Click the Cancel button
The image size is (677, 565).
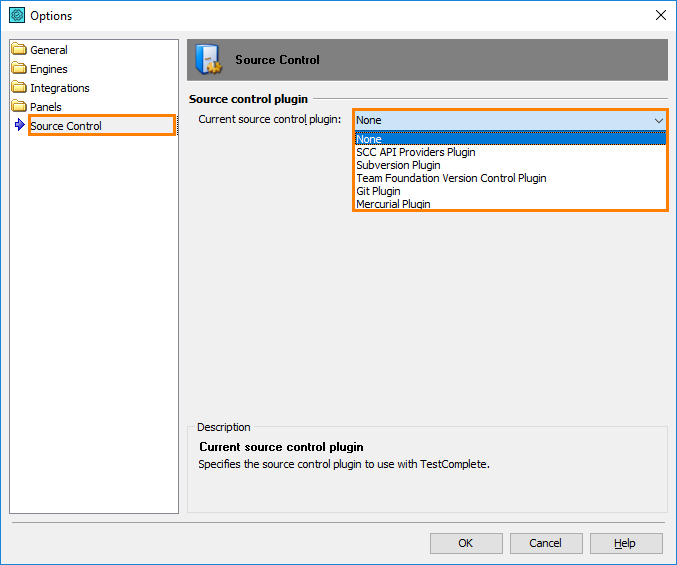546,543
